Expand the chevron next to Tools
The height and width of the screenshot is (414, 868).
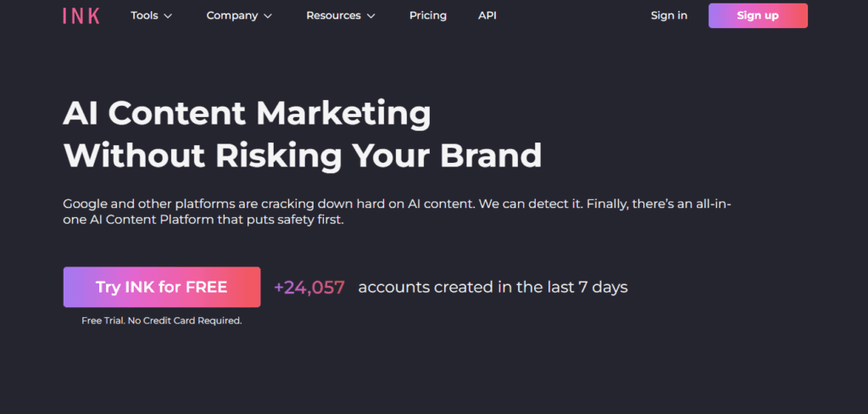coord(168,16)
